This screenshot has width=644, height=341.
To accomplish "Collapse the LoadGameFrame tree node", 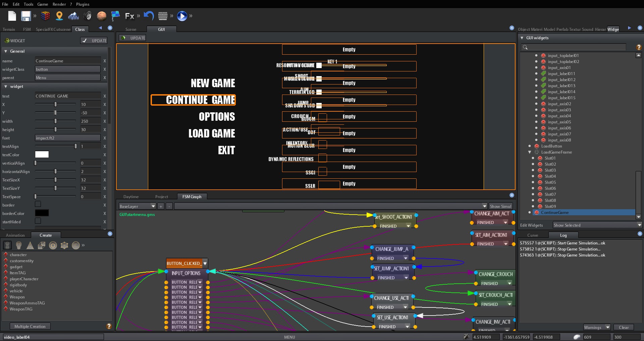I will pyautogui.click(x=529, y=152).
